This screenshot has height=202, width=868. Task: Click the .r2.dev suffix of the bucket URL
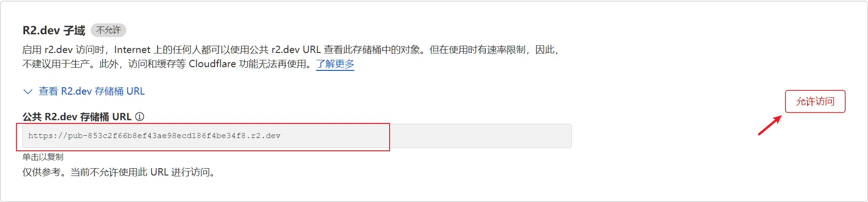tap(265, 136)
